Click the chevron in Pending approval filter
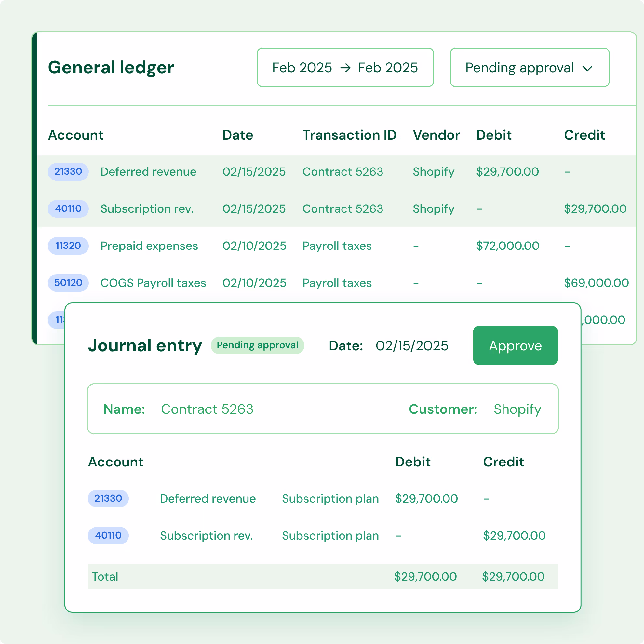644x644 pixels. tap(587, 69)
